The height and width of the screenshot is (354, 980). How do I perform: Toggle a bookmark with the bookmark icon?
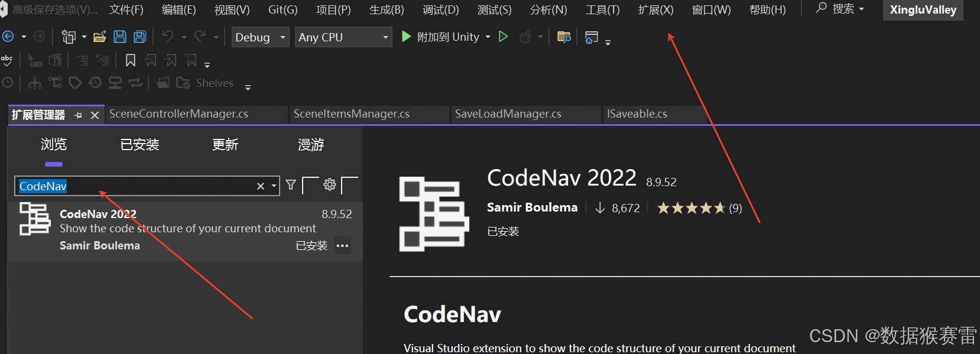[x=131, y=60]
